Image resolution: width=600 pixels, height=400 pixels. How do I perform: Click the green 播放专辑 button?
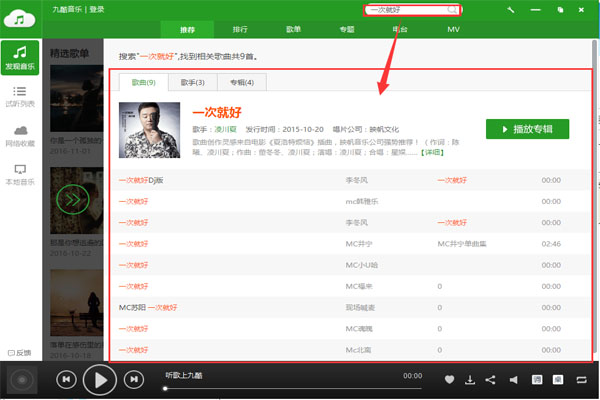tap(526, 128)
